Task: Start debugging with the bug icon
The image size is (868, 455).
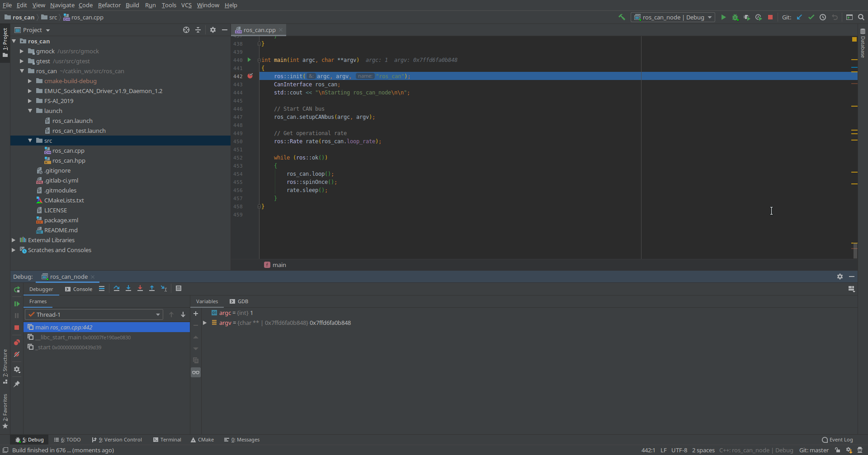Action: 735,17
